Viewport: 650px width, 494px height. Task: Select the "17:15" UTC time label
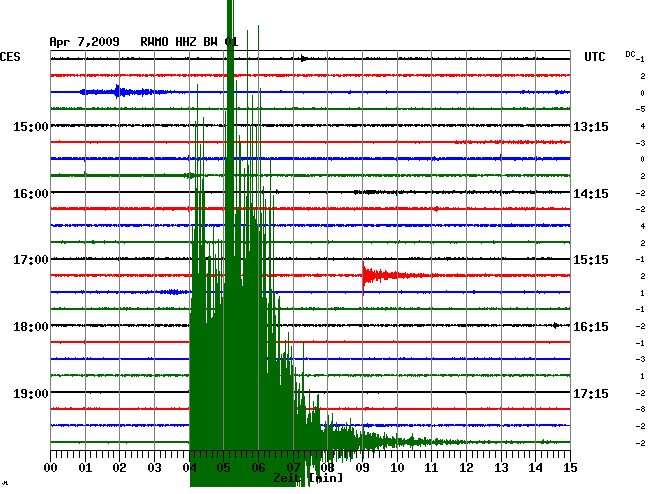click(x=591, y=393)
